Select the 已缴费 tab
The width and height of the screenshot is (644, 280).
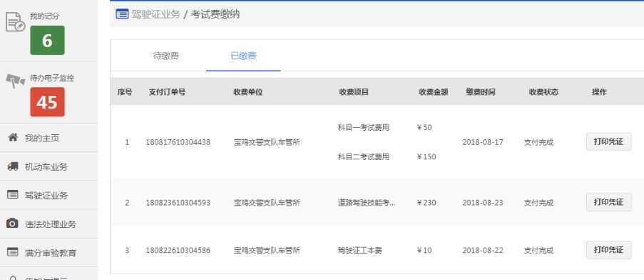click(244, 56)
